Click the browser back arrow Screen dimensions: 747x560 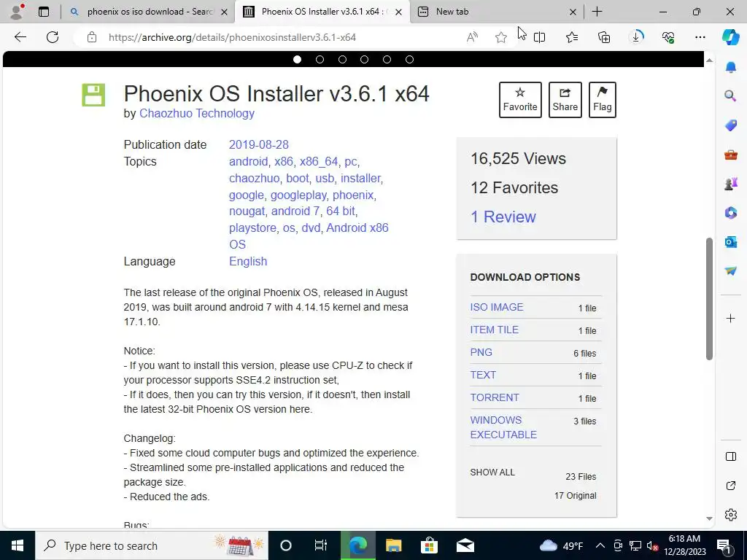tap(20, 37)
